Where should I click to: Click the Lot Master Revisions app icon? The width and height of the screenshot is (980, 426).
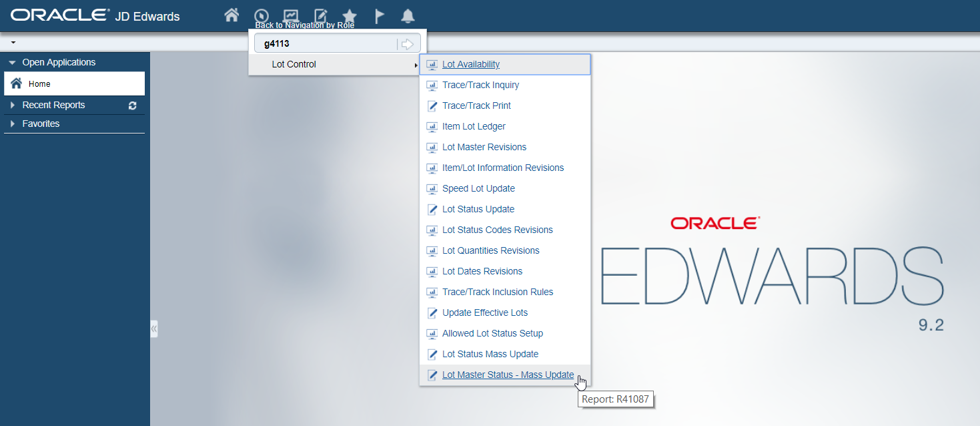click(432, 148)
